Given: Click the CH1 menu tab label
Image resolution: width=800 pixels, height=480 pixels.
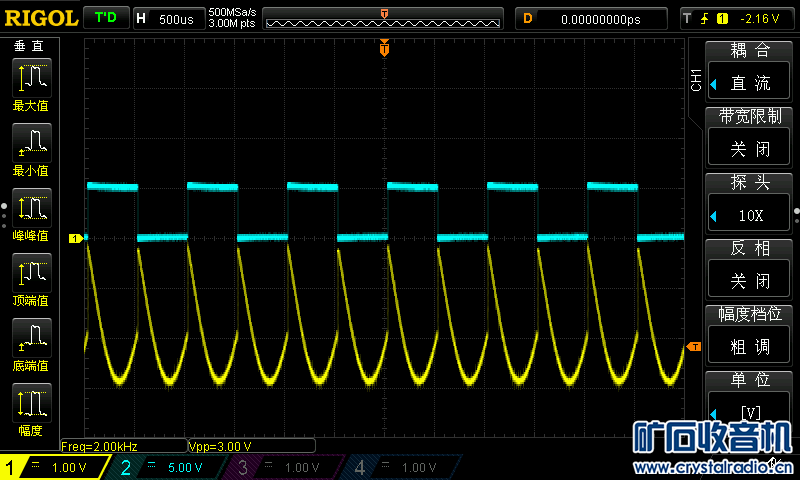Looking at the screenshot, I should tap(696, 80).
